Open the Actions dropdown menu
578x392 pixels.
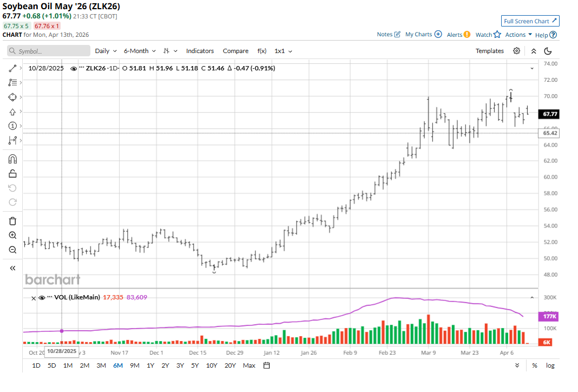point(518,35)
